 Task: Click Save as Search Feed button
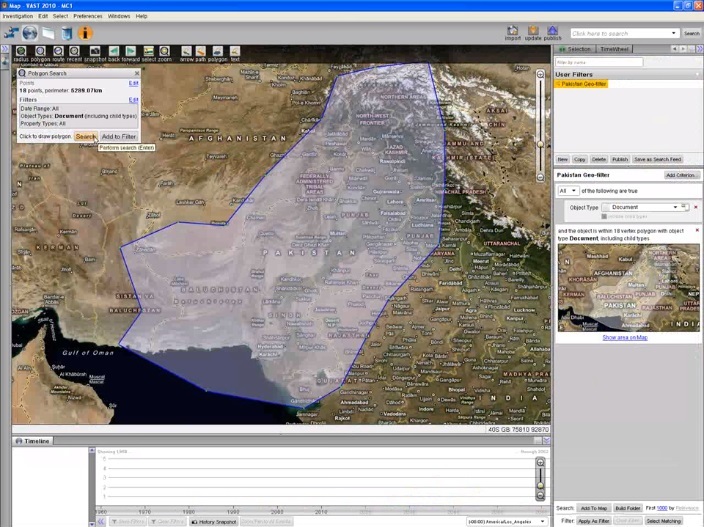pos(658,159)
